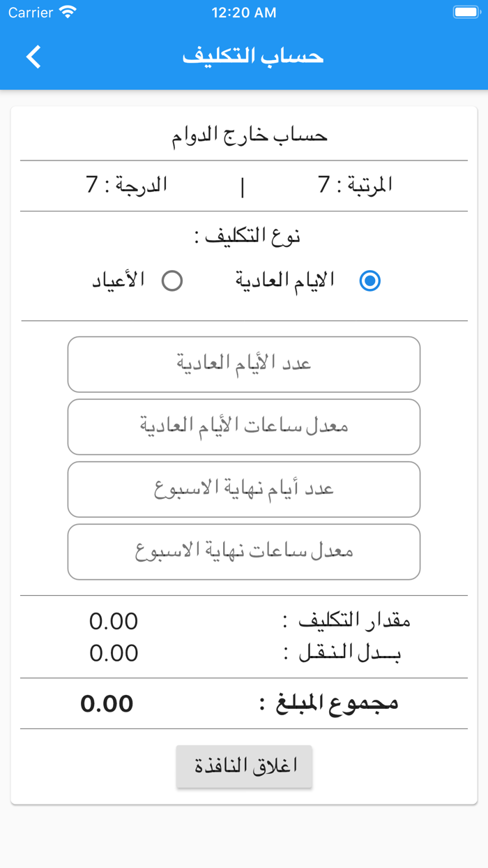Click the عدد الأيام العادية input field
The image size is (488, 868).
pos(244,364)
